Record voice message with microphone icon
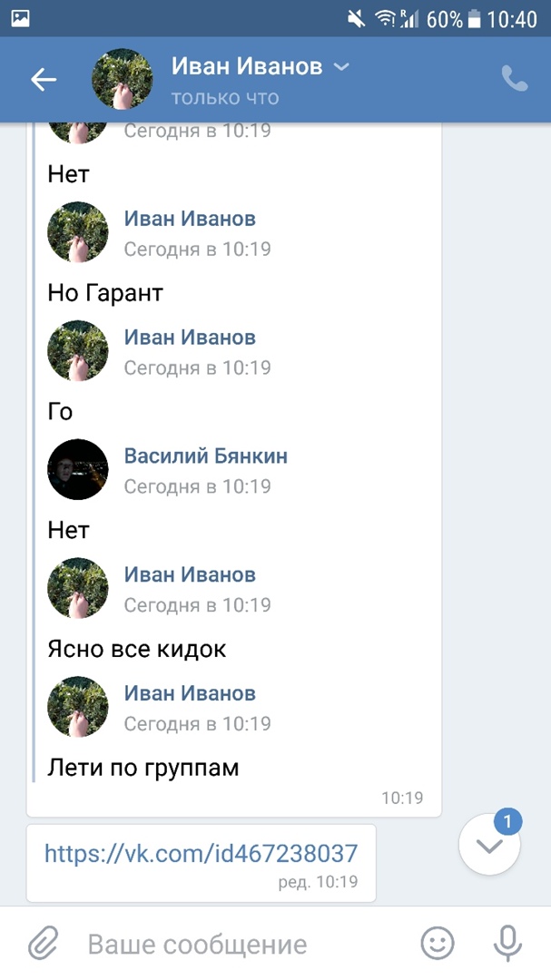The width and height of the screenshot is (551, 980). [507, 944]
